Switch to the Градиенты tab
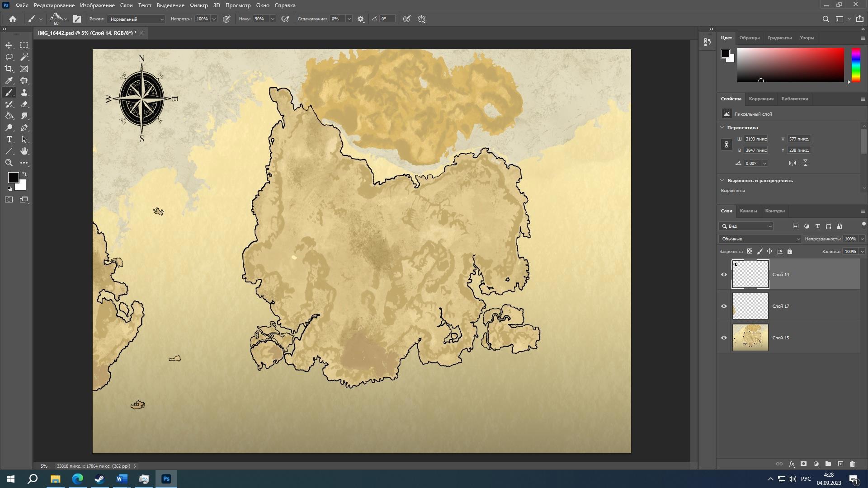 (779, 38)
